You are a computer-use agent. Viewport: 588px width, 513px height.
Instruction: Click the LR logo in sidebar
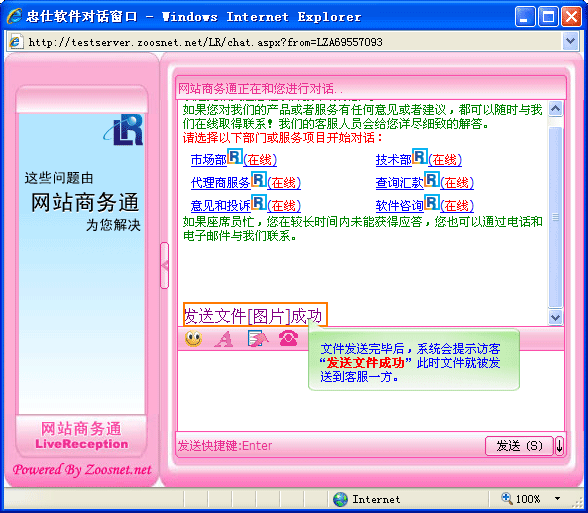tap(124, 130)
